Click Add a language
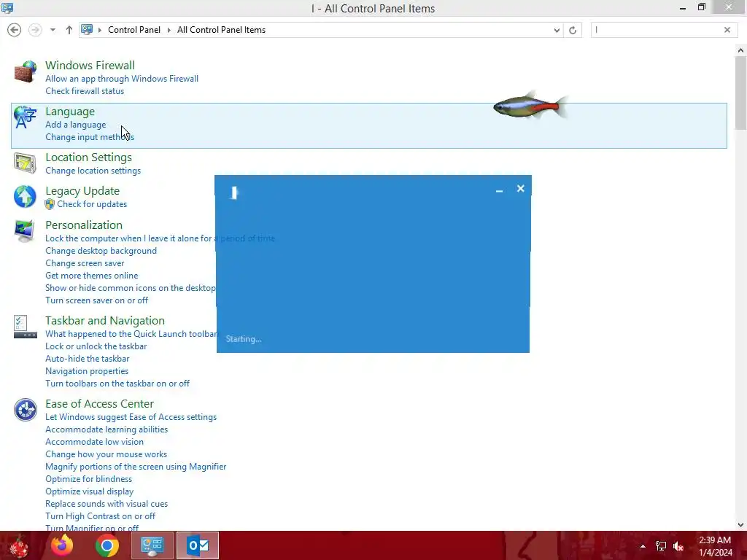747x560 pixels. click(x=76, y=125)
